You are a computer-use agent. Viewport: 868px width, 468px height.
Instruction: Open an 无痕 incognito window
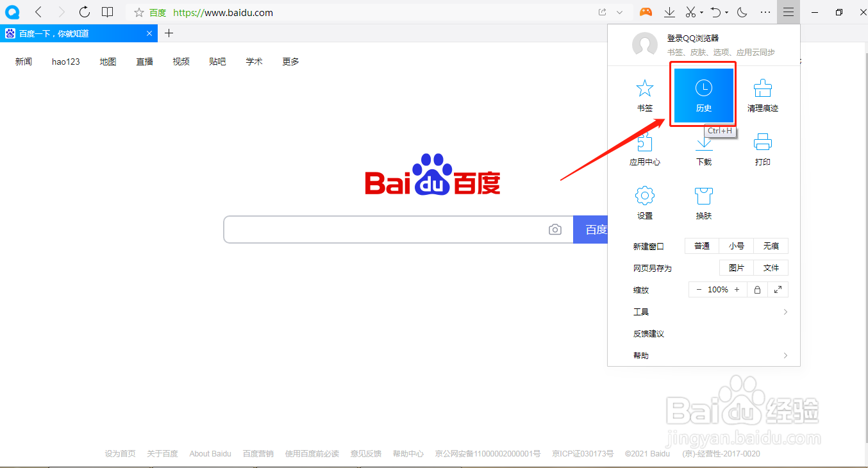[771, 246]
